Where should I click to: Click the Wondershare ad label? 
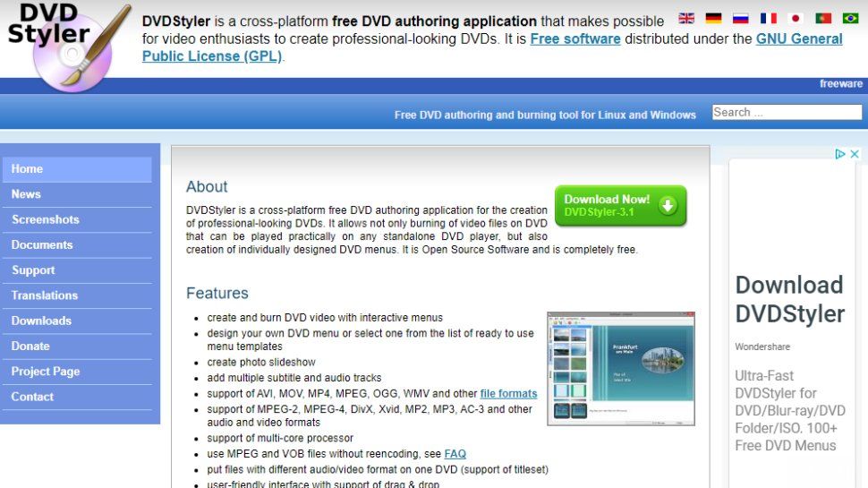click(762, 347)
